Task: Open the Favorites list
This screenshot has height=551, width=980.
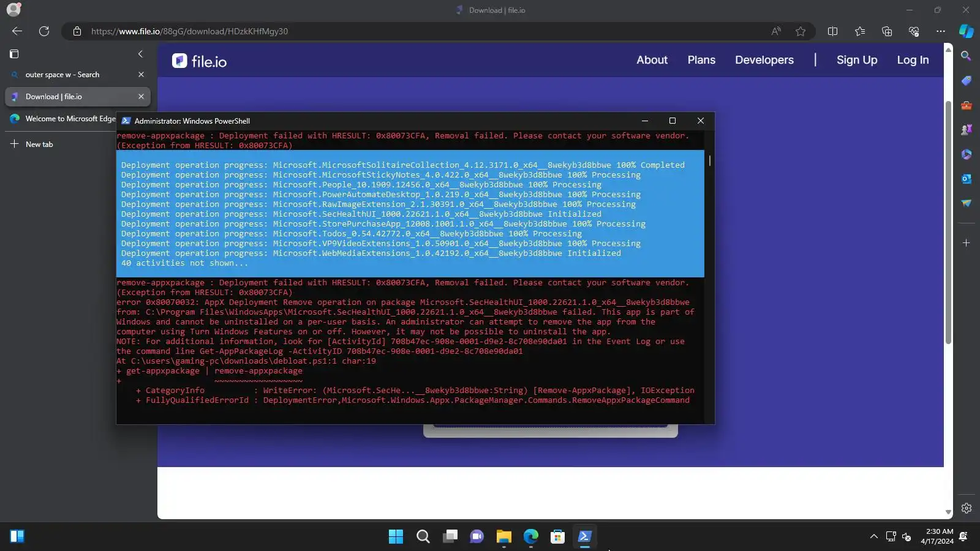Action: coord(860,31)
